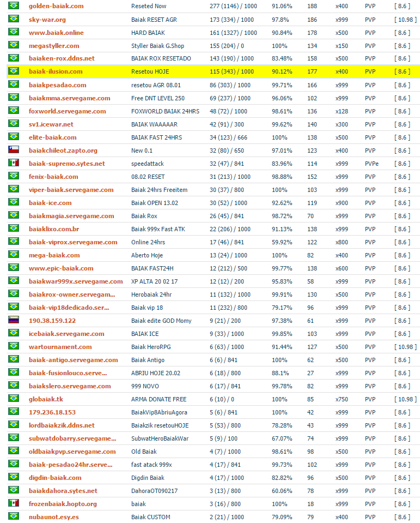Open icebaiak.servegame.com server link
Screen dimensions: 420x523
tap(66, 334)
